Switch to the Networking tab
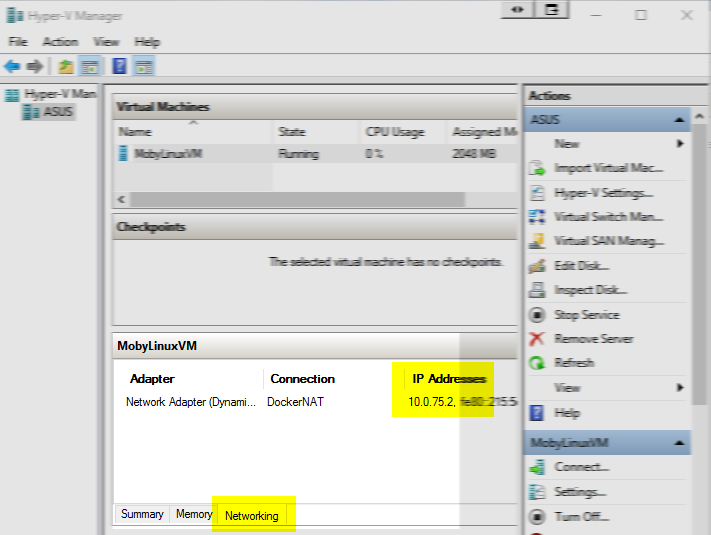Screen dimensions: 711x535 [x=251, y=515]
